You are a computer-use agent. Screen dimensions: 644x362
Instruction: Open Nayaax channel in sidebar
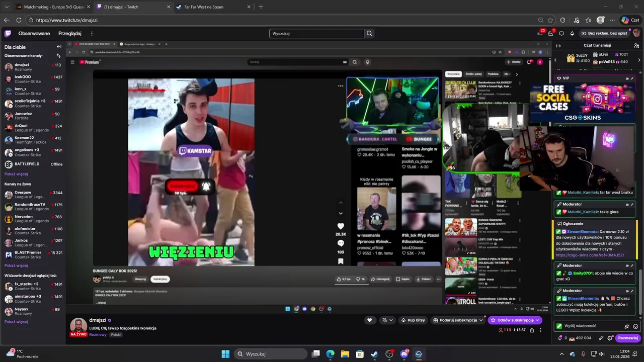[x=33, y=311]
